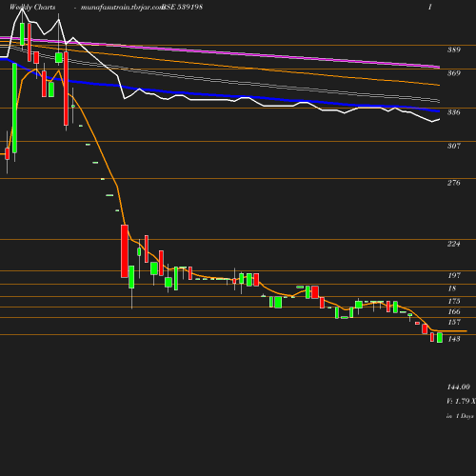Click the 307 price axis label
Screen dimensions: 476x476
tap(454, 146)
